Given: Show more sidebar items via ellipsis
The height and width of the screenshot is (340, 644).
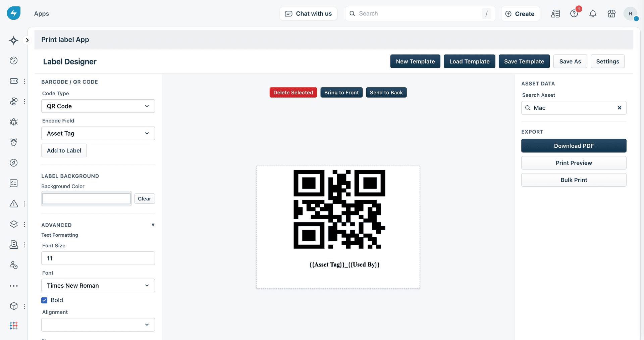Looking at the screenshot, I should tap(14, 286).
